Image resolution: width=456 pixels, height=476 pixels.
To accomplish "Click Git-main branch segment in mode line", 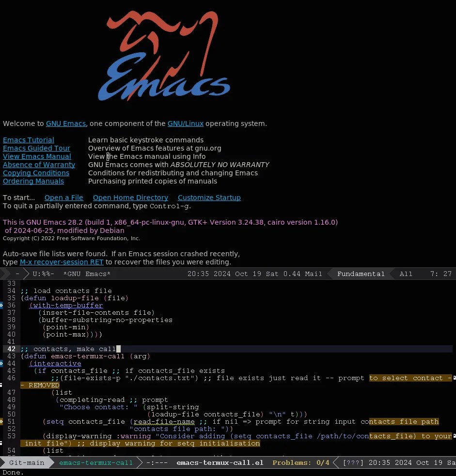I will point(27,462).
